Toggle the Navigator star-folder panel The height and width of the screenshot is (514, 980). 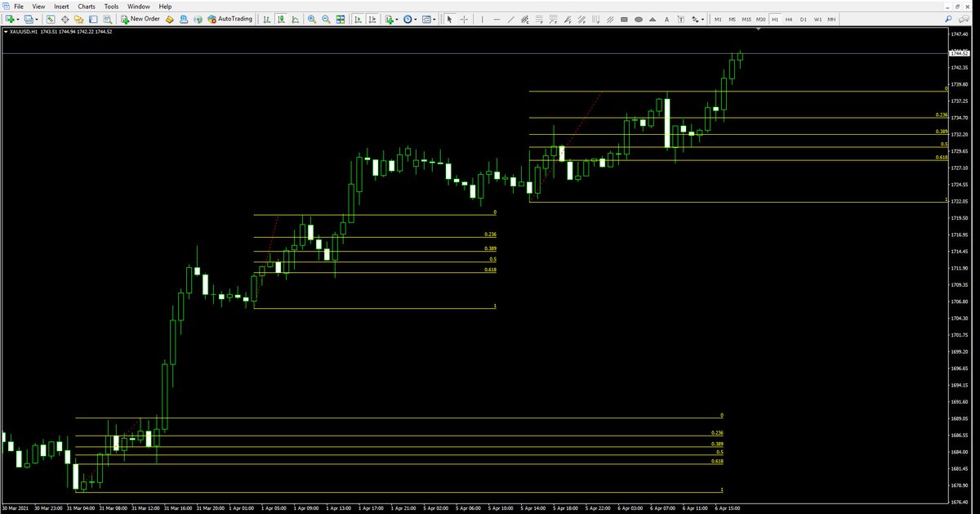coord(78,19)
